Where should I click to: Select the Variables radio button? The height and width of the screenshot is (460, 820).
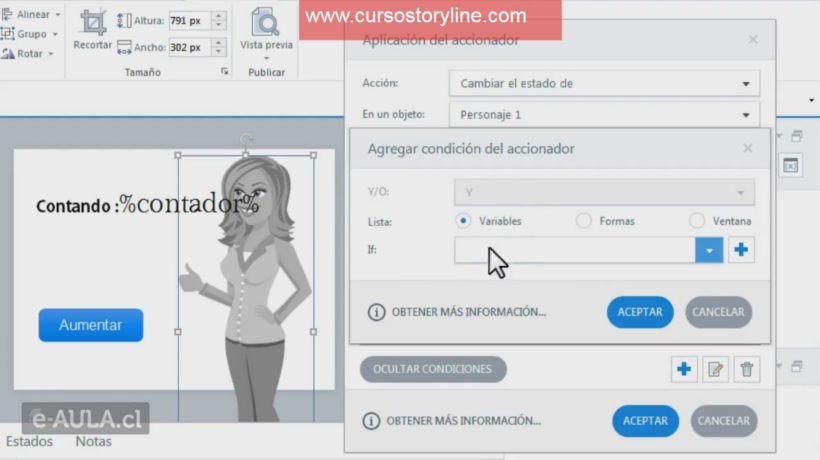pyautogui.click(x=463, y=221)
